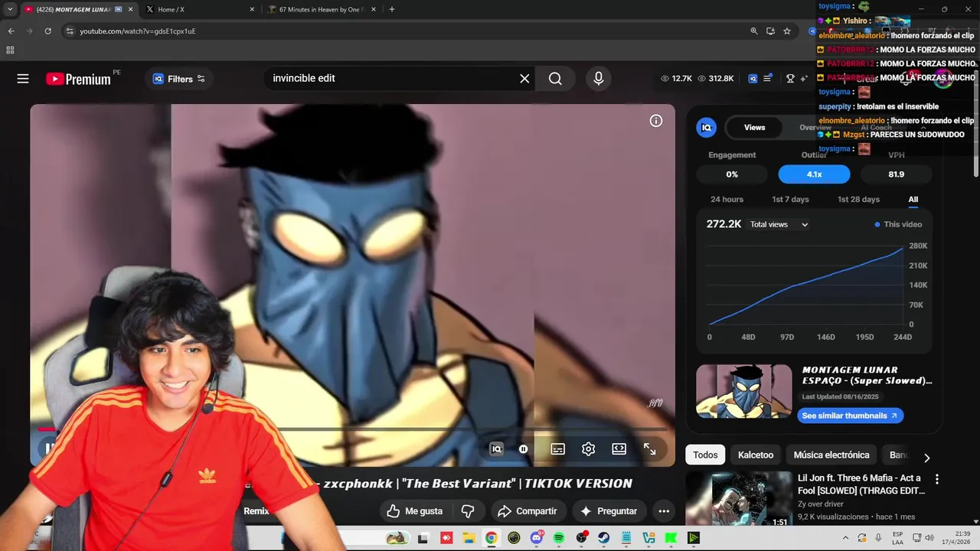Seek on the video progress bar
This screenshot has height=551, width=980.
click(x=352, y=429)
